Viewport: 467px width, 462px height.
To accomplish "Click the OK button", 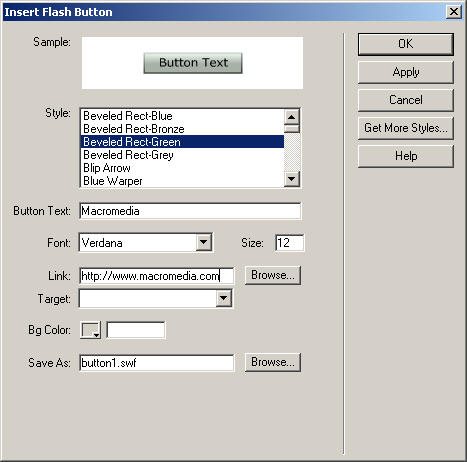I will (406, 44).
